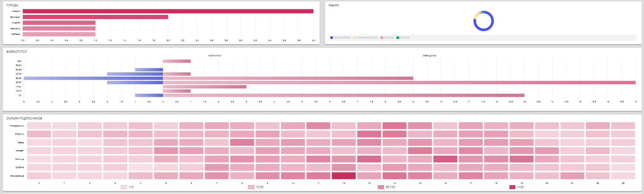The image size is (644, 194).
Task: Click the longest women's bar for age 22-27
Action: (x=399, y=82)
